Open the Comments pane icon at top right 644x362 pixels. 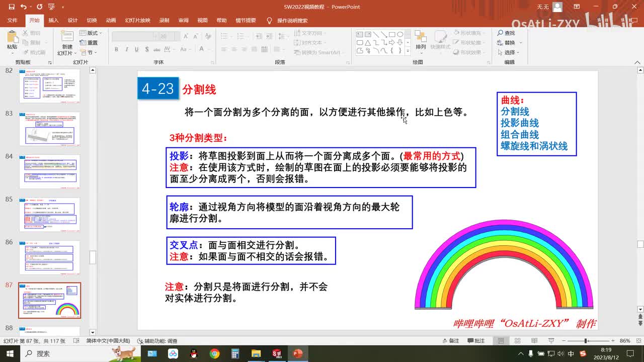[x=634, y=21]
